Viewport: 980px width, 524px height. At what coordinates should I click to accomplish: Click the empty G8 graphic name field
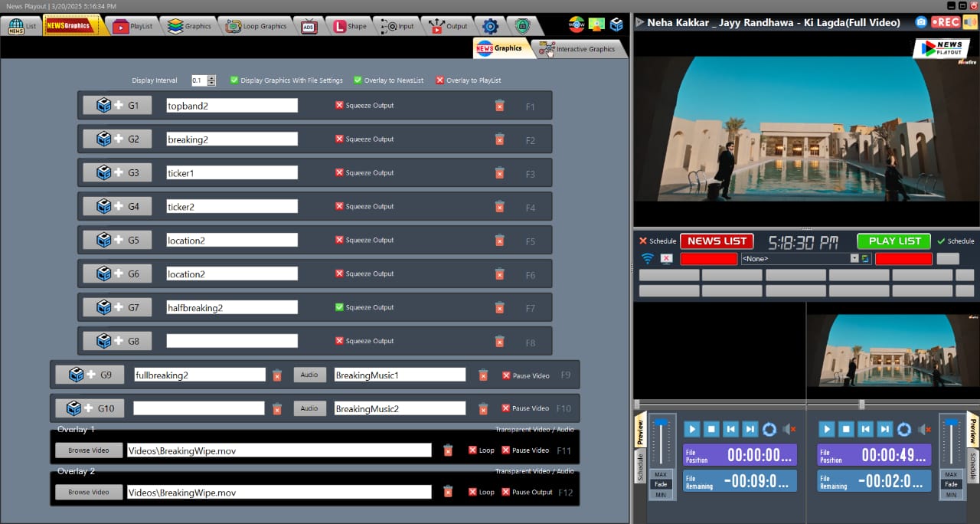point(232,341)
